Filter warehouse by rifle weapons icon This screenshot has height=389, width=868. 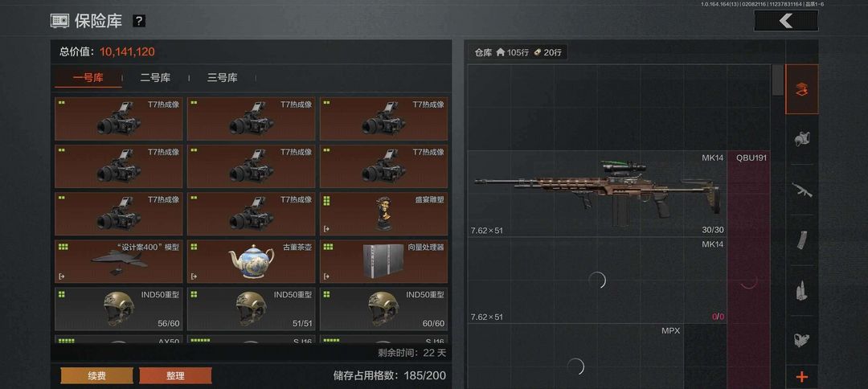801,189
